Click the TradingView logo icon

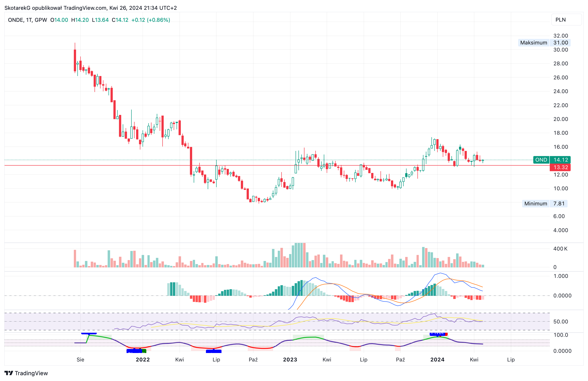[9, 373]
